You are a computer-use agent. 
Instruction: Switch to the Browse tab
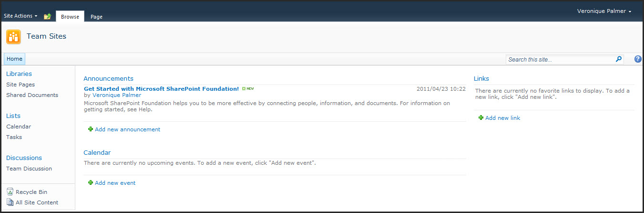(x=70, y=17)
